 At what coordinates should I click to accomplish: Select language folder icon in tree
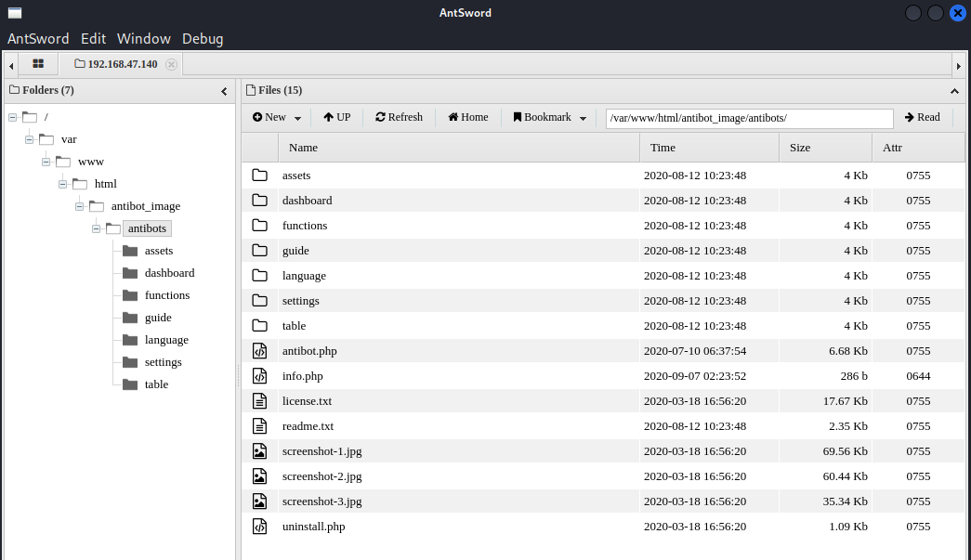click(130, 340)
